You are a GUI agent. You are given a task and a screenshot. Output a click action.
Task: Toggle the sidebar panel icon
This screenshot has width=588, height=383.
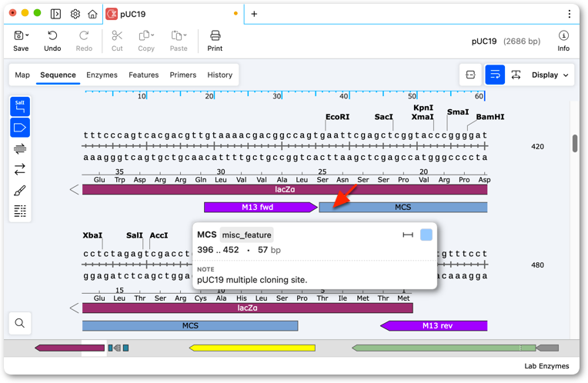pyautogui.click(x=55, y=14)
